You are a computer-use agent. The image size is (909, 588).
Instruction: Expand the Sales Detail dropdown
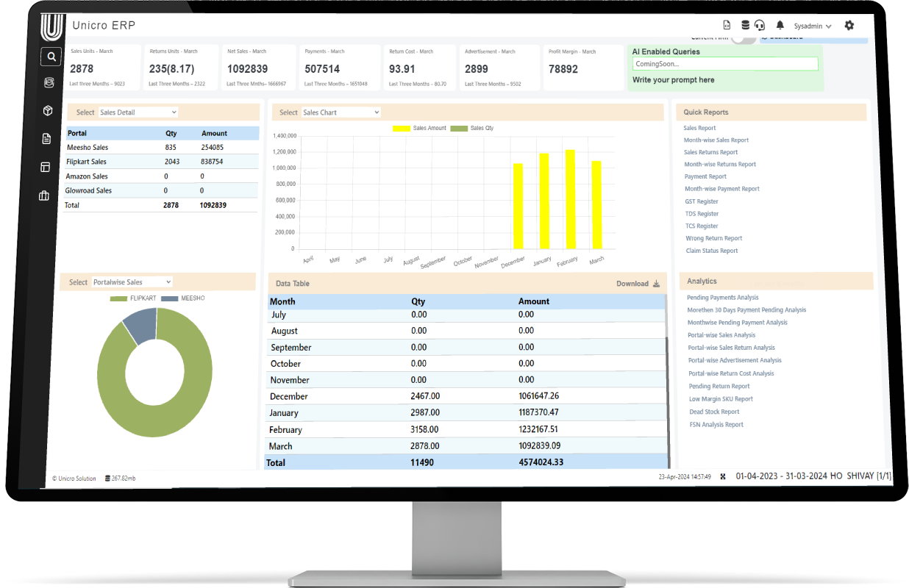pos(138,112)
